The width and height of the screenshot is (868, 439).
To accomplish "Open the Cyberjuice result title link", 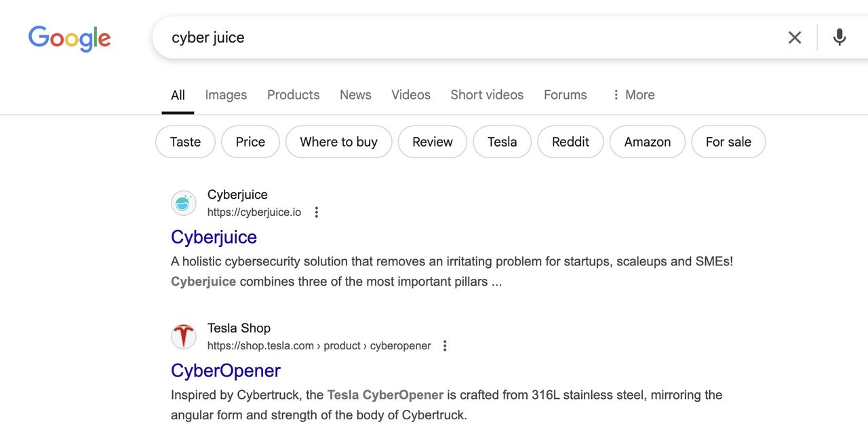I will [214, 237].
